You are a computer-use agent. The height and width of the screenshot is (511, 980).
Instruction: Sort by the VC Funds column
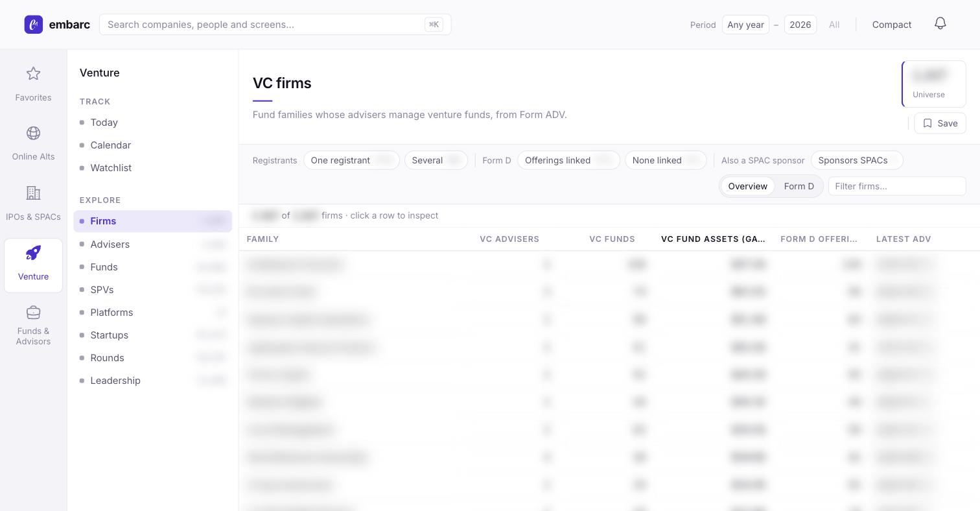(x=612, y=239)
